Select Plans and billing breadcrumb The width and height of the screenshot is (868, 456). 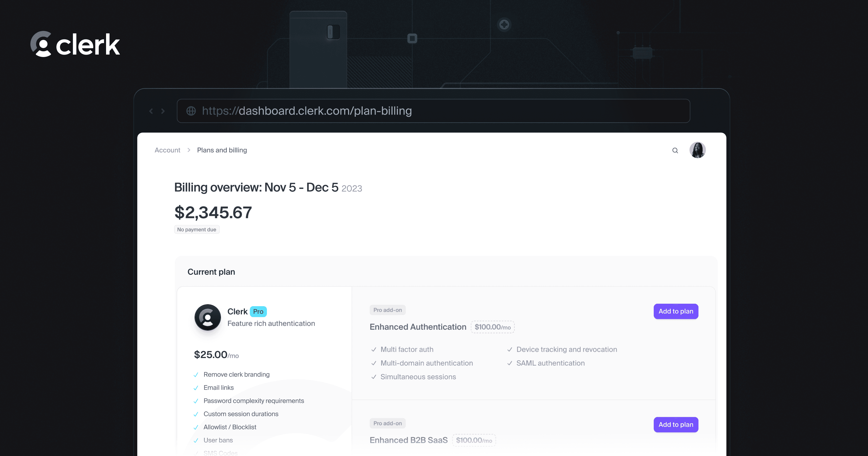(x=222, y=150)
